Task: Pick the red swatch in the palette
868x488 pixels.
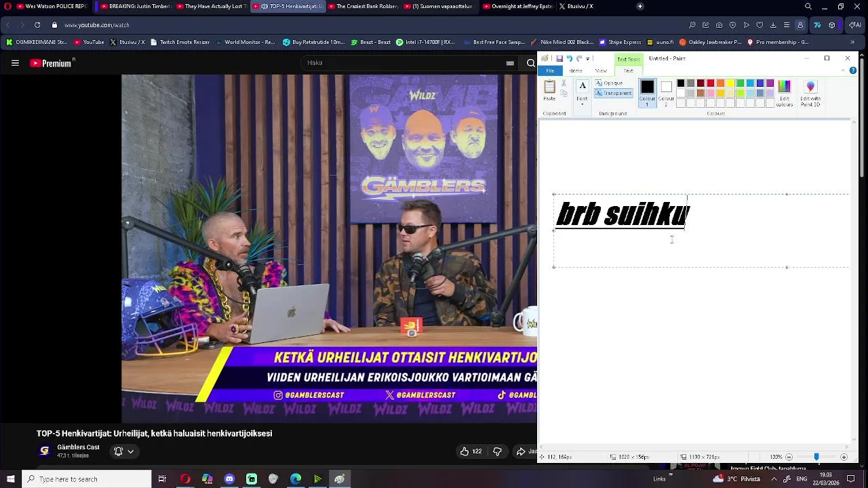Action: pos(710,83)
